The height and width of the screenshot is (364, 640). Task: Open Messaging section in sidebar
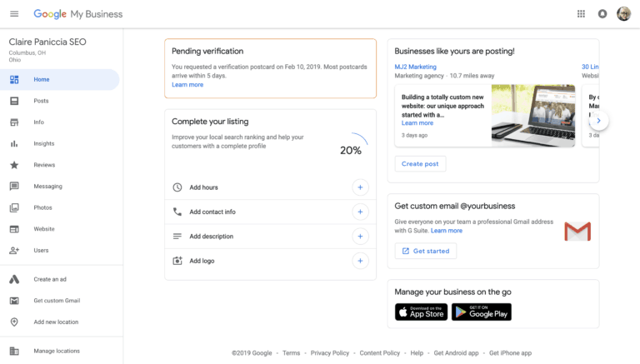(60, 186)
